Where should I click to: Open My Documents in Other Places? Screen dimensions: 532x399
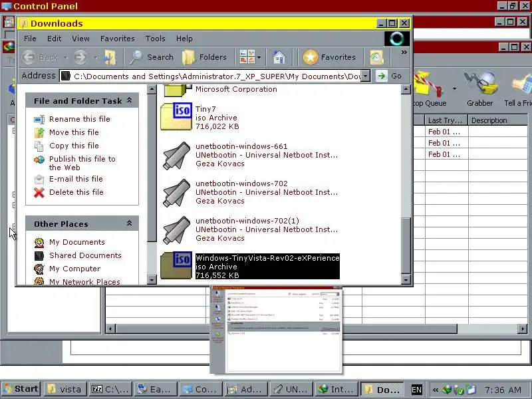[x=77, y=242]
